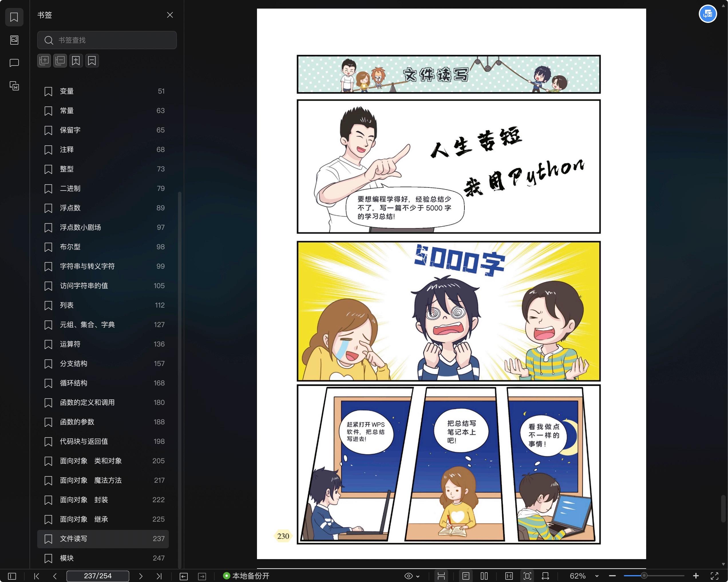This screenshot has width=728, height=582.
Task: Open the 分支结构 bookmark
Action: pos(103,364)
